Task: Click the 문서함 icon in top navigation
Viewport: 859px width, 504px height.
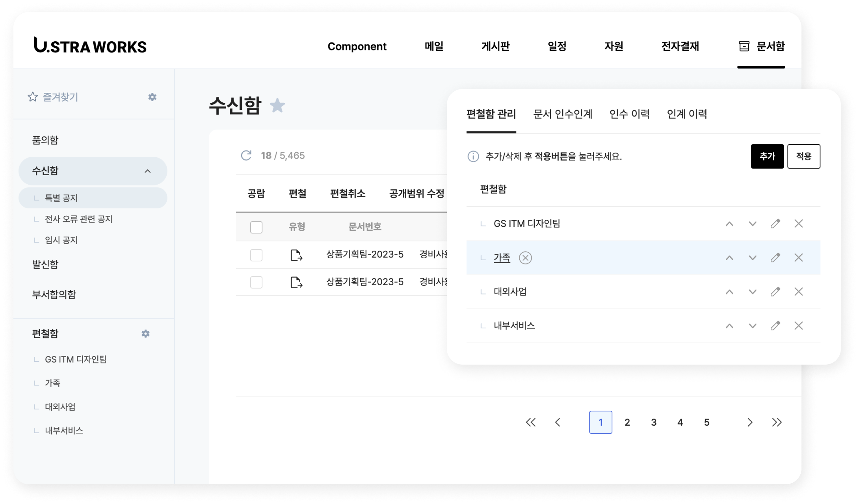Action: pyautogui.click(x=744, y=46)
